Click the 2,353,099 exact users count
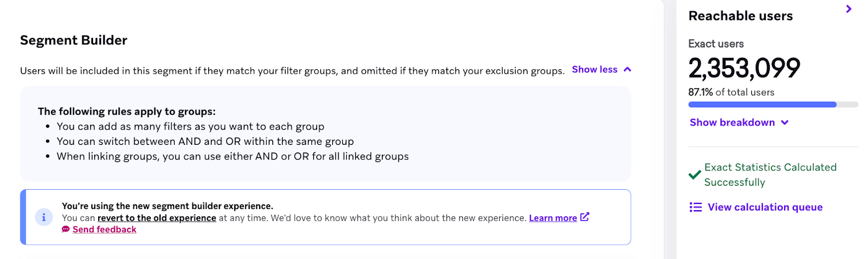This screenshot has width=868, height=259. click(x=744, y=68)
